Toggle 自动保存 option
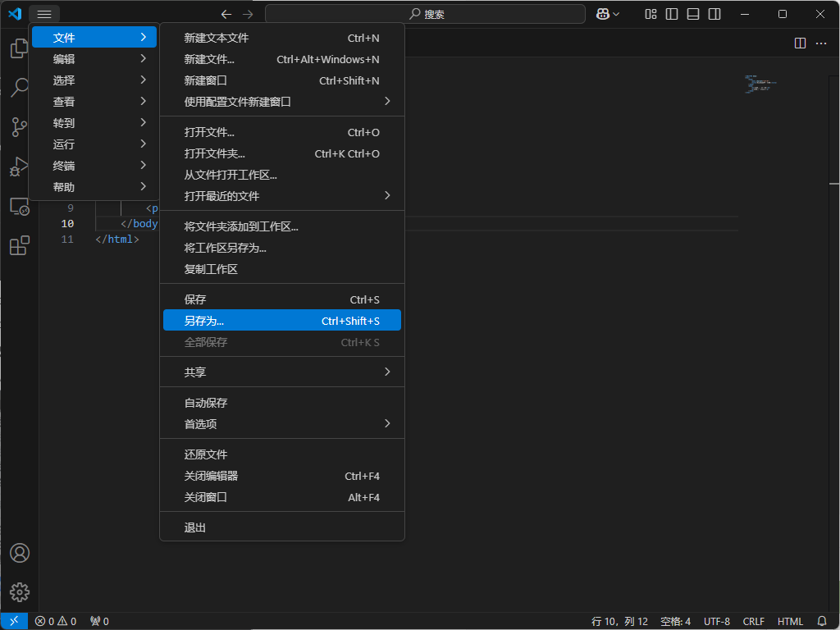This screenshot has width=840, height=630. [x=282, y=403]
